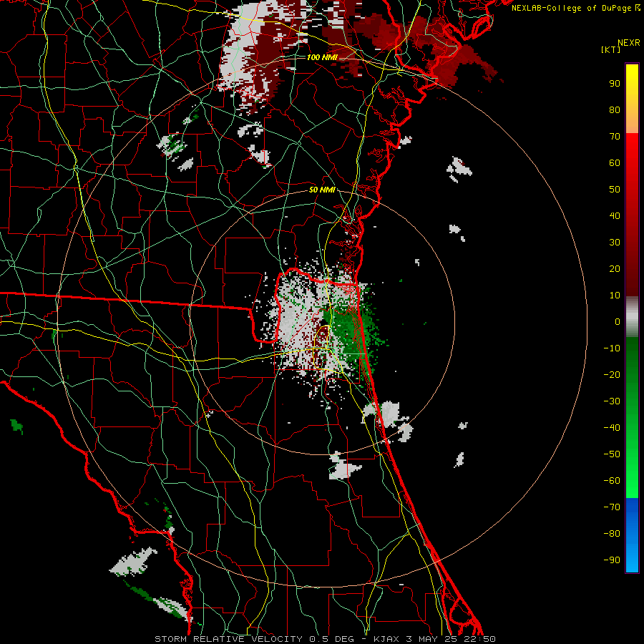The image size is (644, 644).
Task: Click the -70 value on velocity scale
Action: 612,507
